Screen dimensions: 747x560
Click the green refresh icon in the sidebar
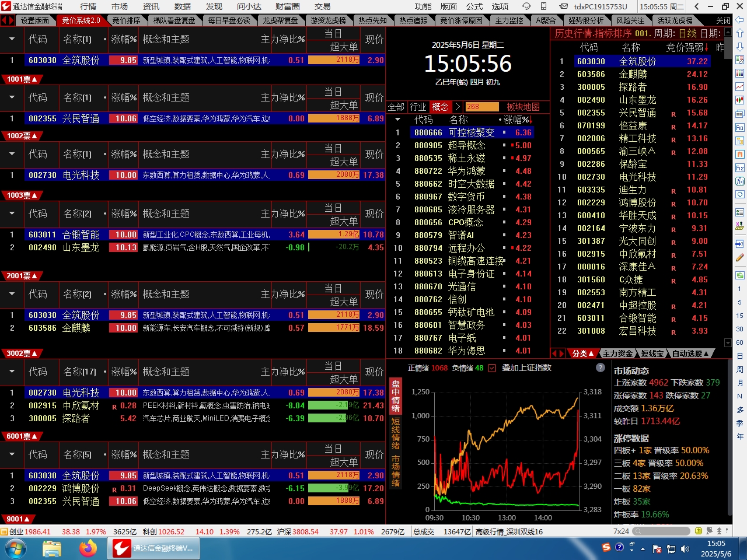click(x=739, y=275)
